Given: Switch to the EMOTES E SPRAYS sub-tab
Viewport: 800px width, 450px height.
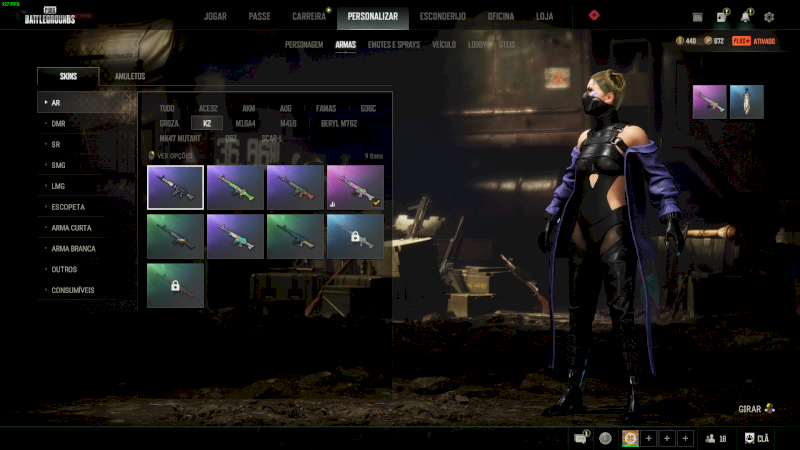Looking at the screenshot, I should point(394,45).
